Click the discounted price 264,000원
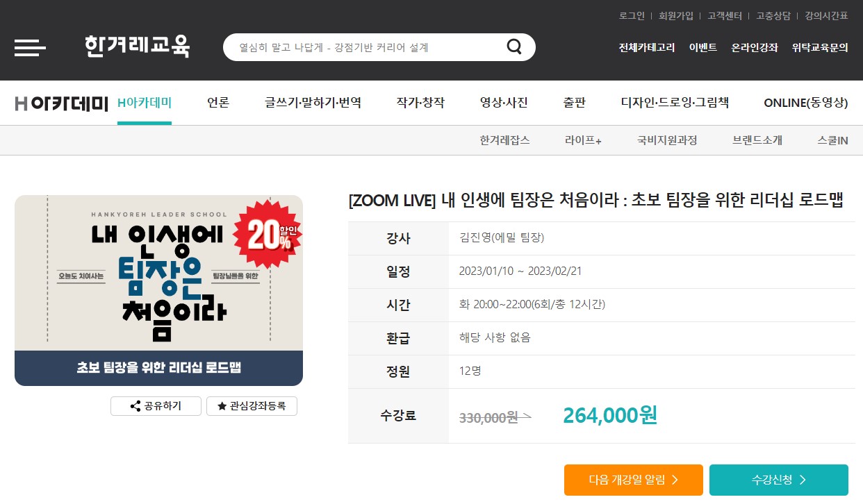Image resolution: width=863 pixels, height=504 pixels. pos(610,415)
